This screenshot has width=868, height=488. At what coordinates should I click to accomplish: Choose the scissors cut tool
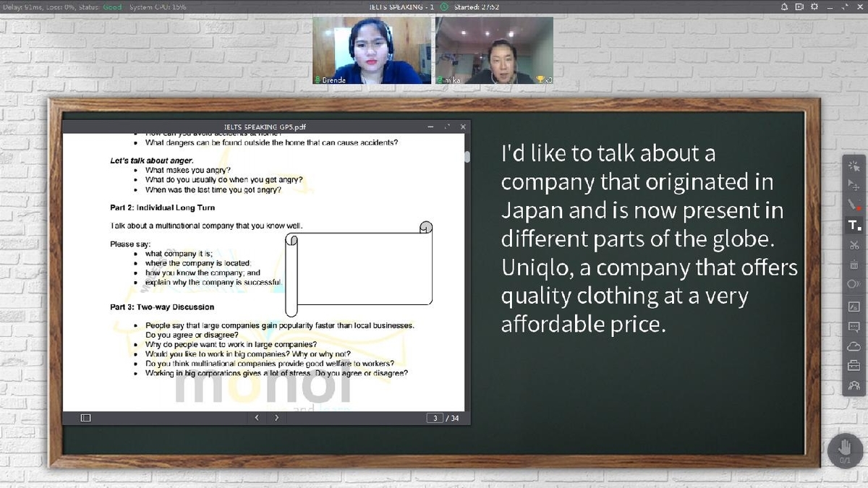pos(854,246)
